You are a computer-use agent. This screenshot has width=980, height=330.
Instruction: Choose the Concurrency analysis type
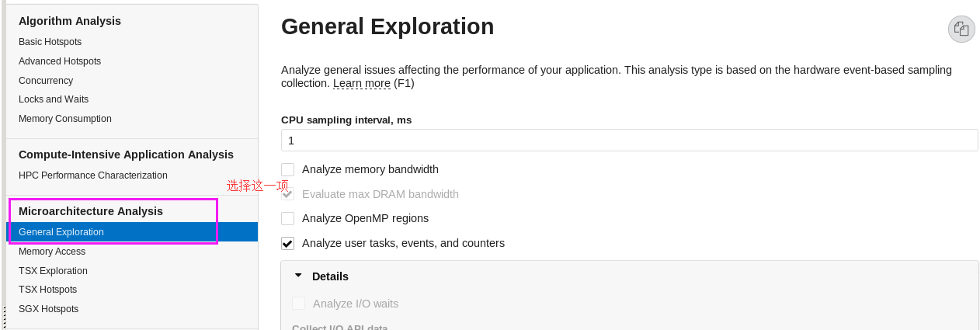pyautogui.click(x=46, y=81)
